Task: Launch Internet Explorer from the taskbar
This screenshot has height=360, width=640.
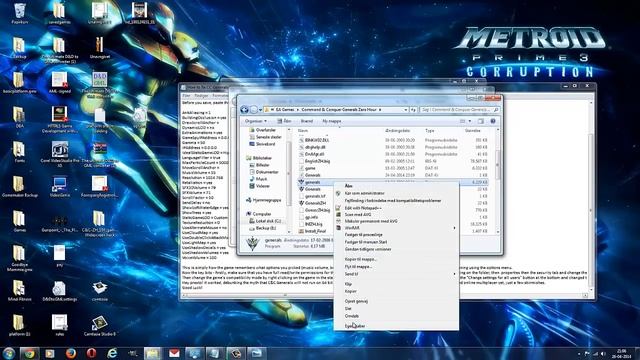Action: pyautogui.click(x=112, y=353)
